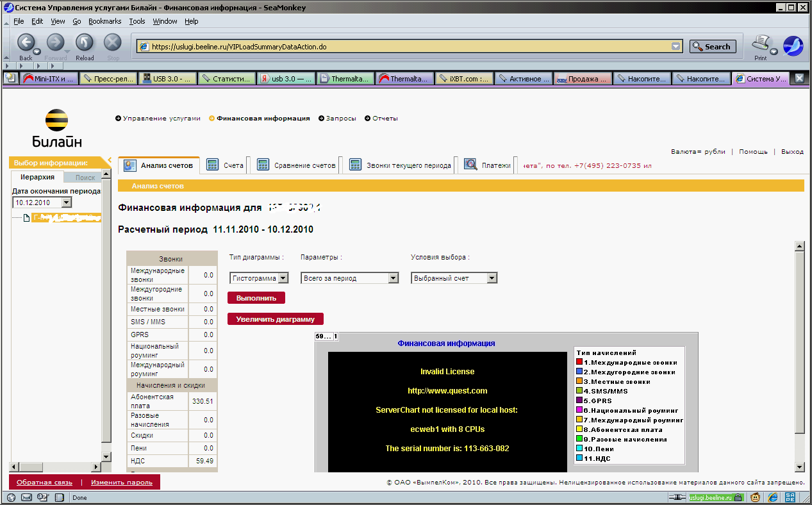Click the new tab icon left of tabs
This screenshot has width=812, height=505.
[x=10, y=79]
